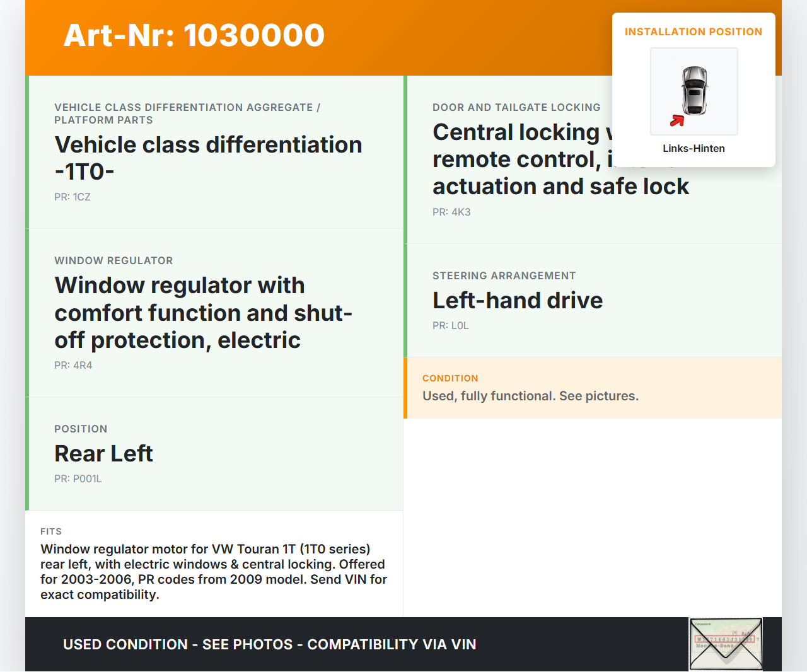807x672 pixels.
Task: Click the PR: 4K3 code
Action: coord(451,212)
